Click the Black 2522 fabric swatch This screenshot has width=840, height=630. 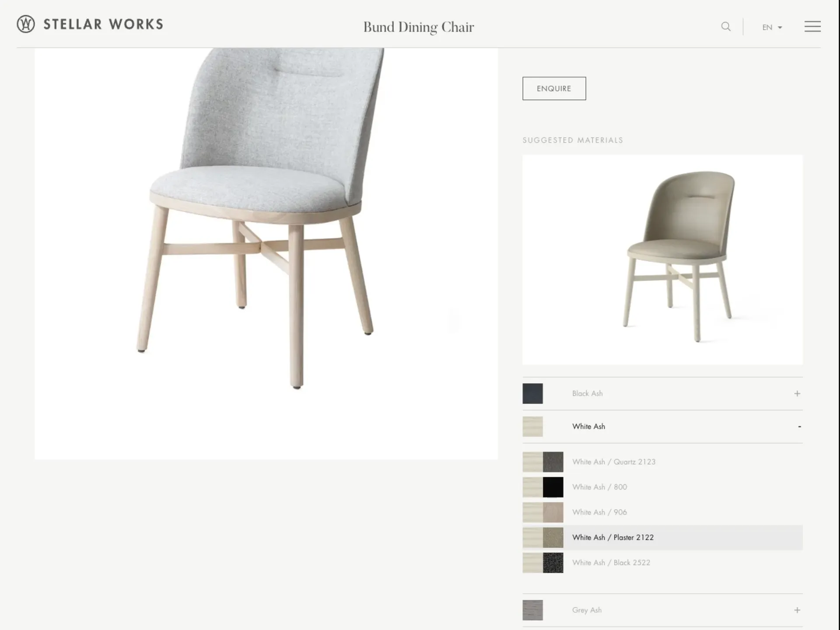(553, 563)
